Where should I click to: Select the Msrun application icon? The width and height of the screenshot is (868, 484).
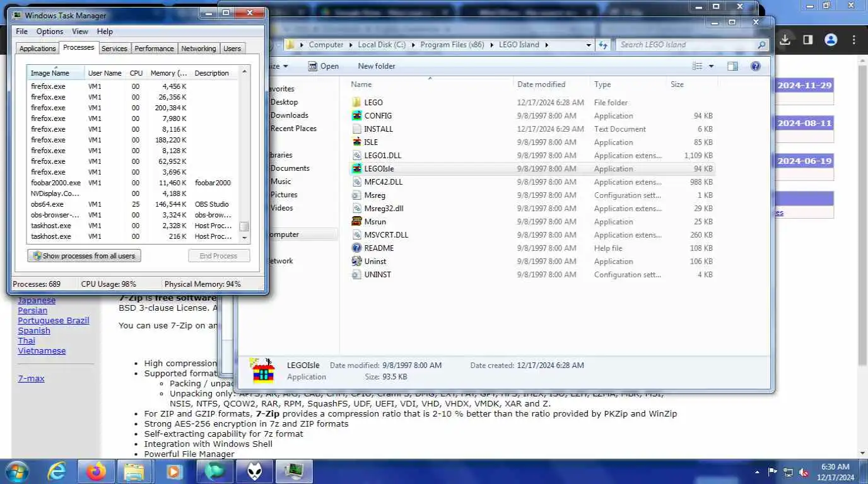pos(356,221)
